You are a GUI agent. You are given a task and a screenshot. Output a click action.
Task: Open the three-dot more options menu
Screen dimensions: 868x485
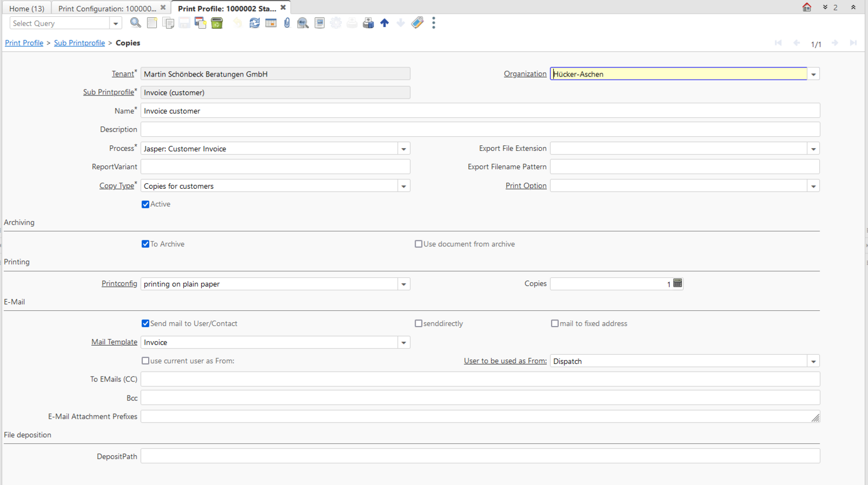pos(433,23)
